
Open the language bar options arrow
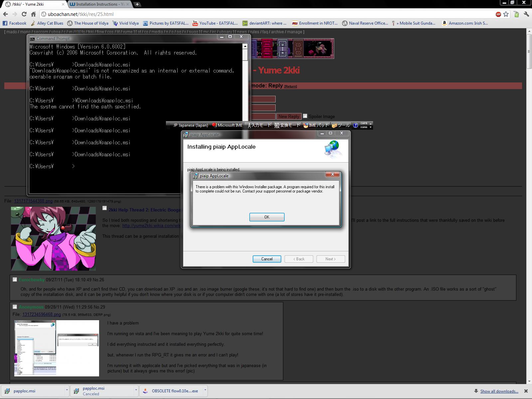371,127
